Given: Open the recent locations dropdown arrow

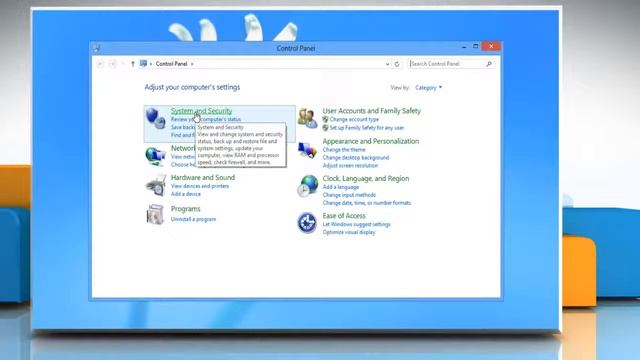Looking at the screenshot, I should tap(123, 64).
